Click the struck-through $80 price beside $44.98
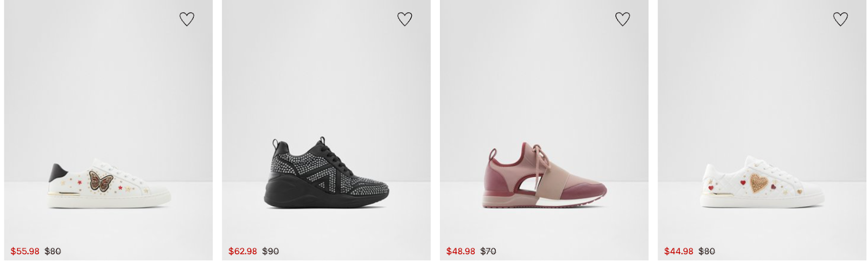 click(x=707, y=251)
